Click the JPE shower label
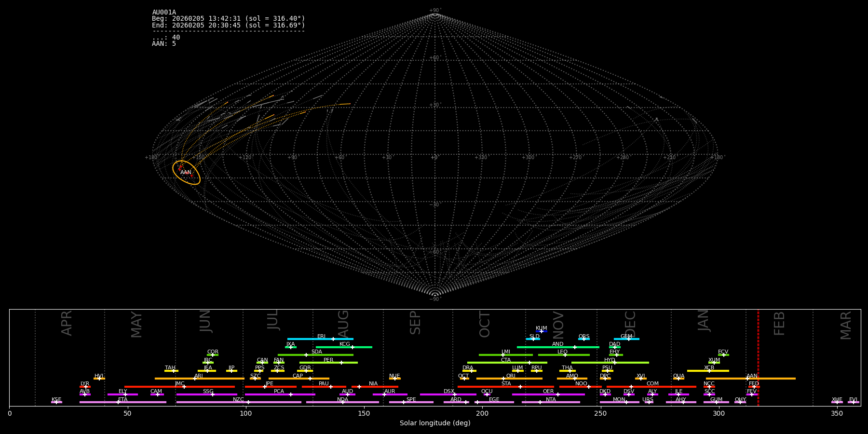The height and width of the screenshot is (434, 868). click(x=270, y=384)
